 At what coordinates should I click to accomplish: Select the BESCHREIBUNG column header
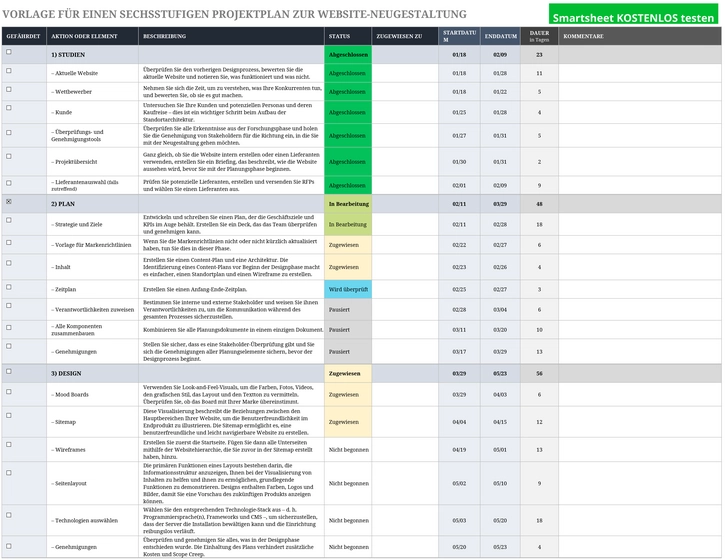231,36
